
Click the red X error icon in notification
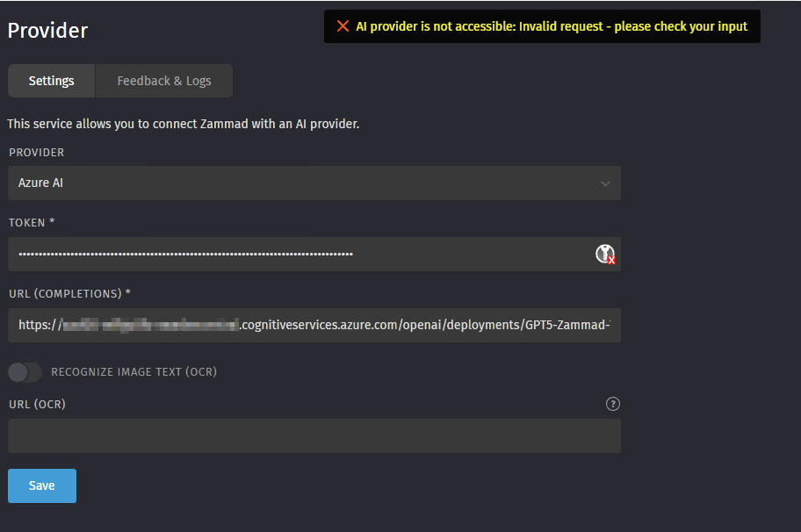(x=343, y=26)
